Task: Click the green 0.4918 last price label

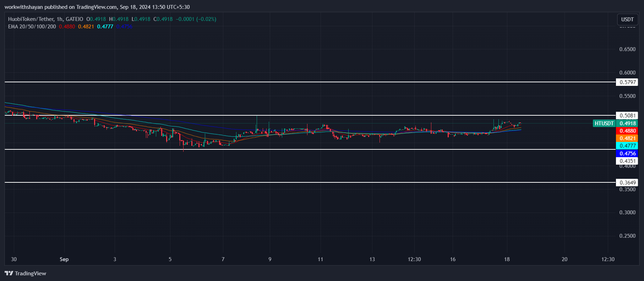Action: point(627,123)
